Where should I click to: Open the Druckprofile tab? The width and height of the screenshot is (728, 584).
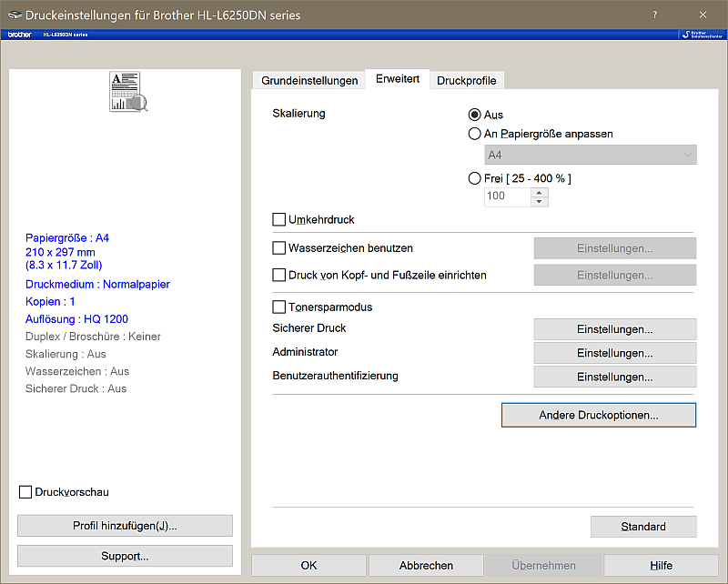point(467,80)
